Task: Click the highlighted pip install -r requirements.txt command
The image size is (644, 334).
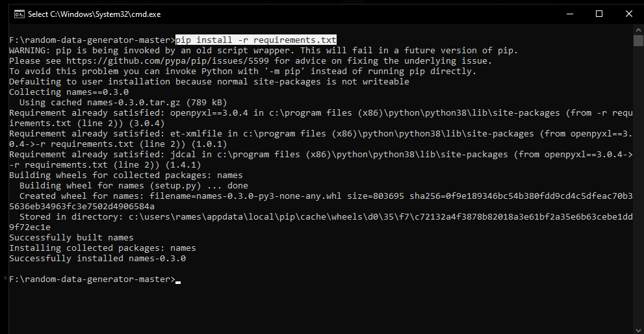Action: coord(256,40)
